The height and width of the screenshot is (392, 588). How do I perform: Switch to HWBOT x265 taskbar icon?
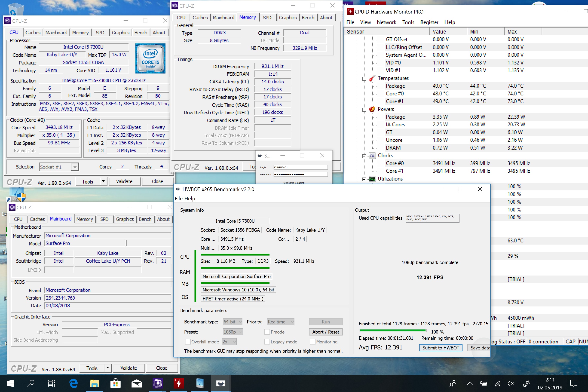coord(221,383)
